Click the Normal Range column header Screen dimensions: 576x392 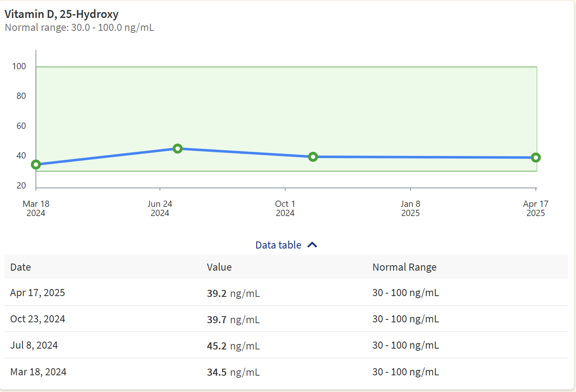click(x=404, y=267)
